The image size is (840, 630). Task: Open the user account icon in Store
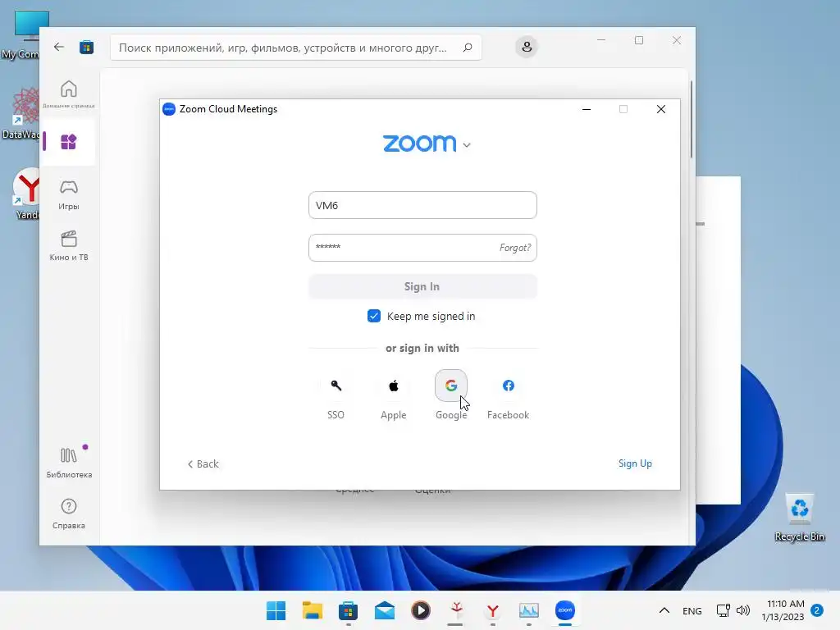pyautogui.click(x=527, y=47)
